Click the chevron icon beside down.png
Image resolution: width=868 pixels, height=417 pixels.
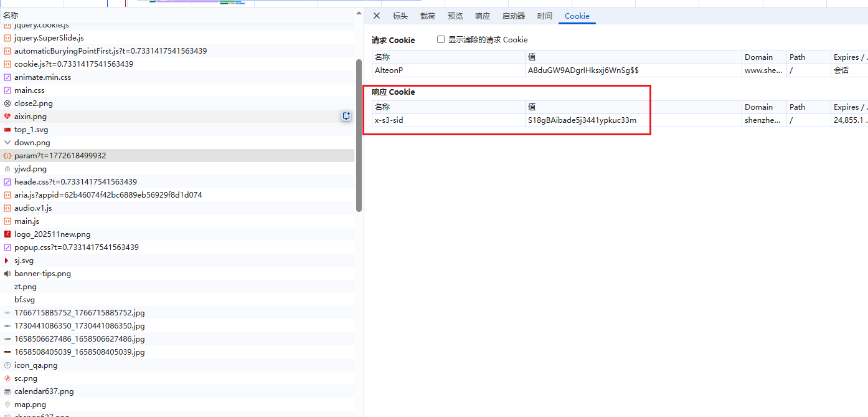coord(7,143)
